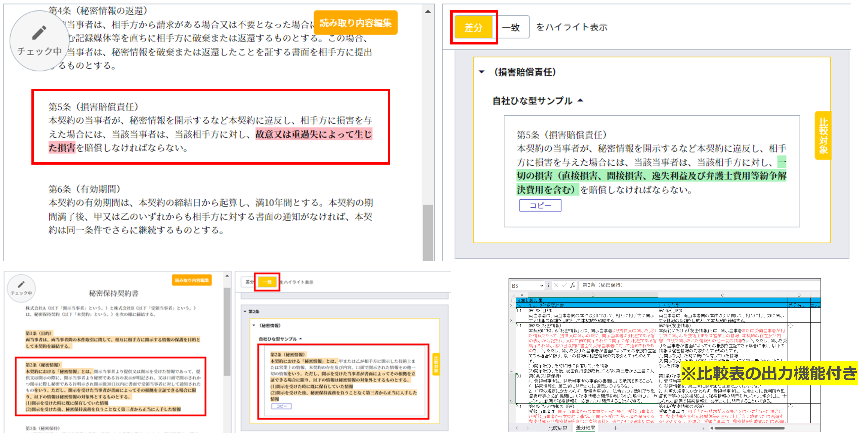Click small 読み取り内容編集 button above 秘密保持契約書
The image size is (868, 433).
pos(192,280)
